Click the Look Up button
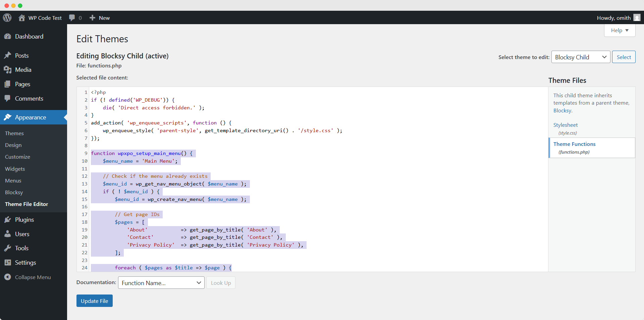 [x=221, y=283]
